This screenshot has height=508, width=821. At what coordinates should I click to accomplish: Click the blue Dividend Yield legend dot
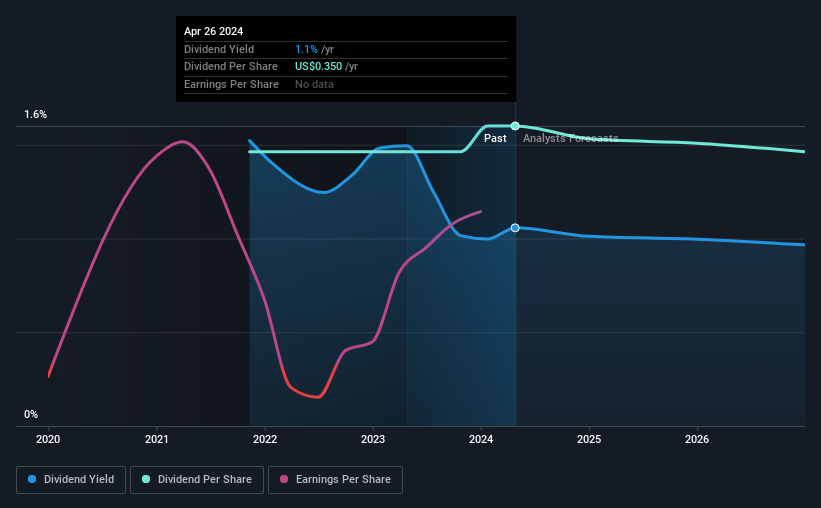point(32,479)
